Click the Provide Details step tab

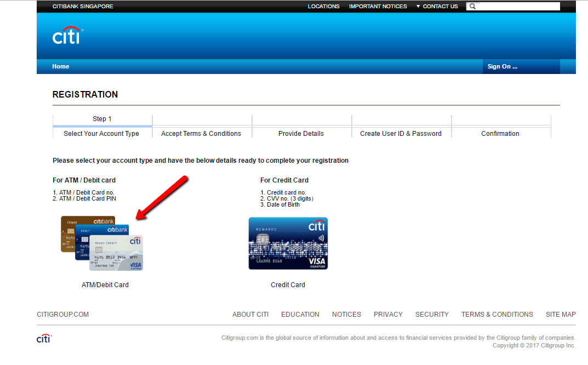pyautogui.click(x=301, y=133)
